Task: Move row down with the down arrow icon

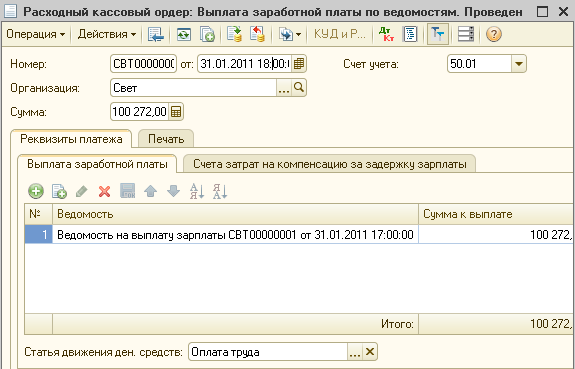Action: click(x=173, y=191)
